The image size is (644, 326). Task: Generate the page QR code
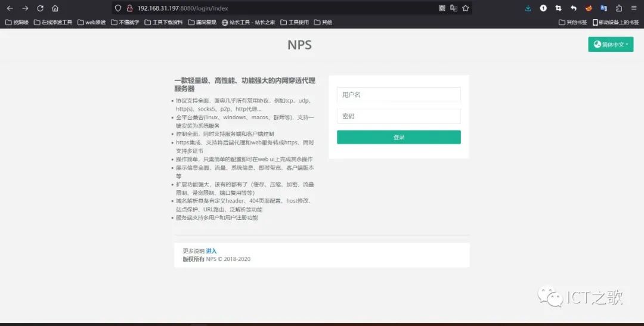[x=442, y=8]
